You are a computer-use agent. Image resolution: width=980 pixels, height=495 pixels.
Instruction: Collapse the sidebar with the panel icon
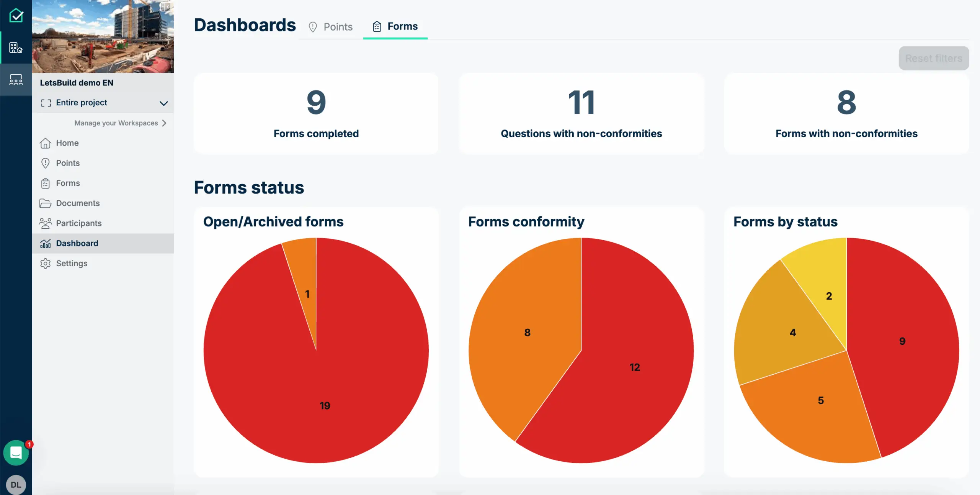(x=165, y=7)
